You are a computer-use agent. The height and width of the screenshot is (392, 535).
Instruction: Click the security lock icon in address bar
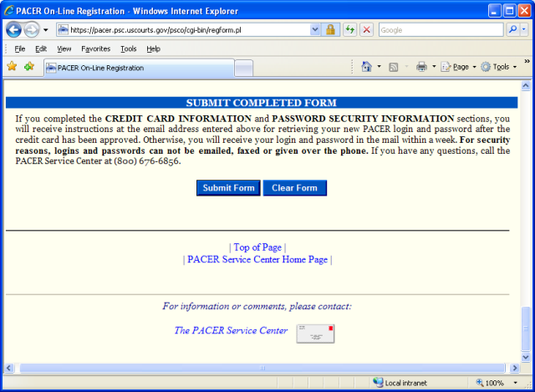[x=331, y=29]
